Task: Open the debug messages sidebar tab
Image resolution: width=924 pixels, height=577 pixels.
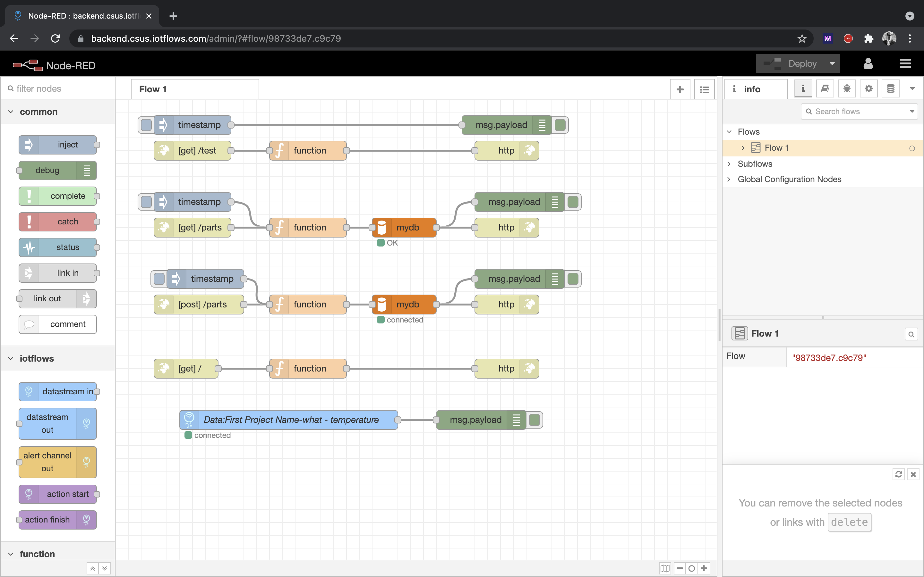Action: (846, 89)
